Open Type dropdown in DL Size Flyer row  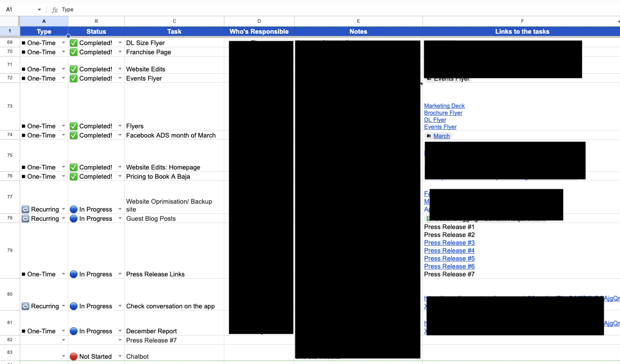pos(64,43)
